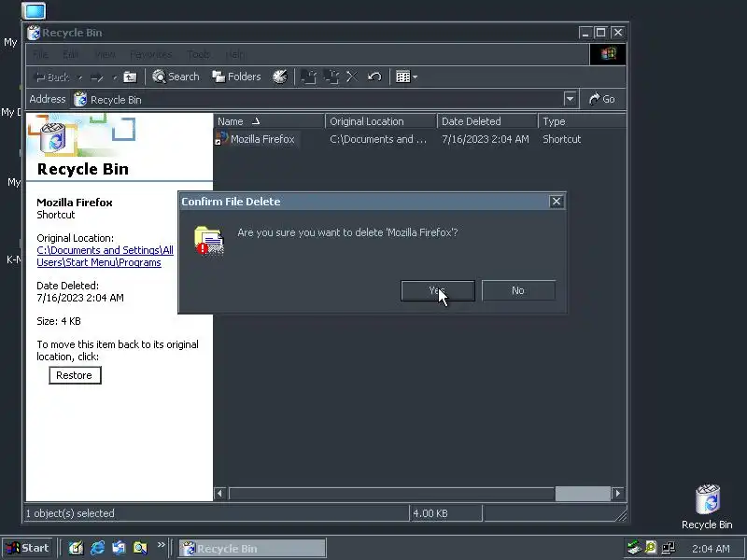Open the Views dropdown button
The width and height of the screenshot is (747, 560).
tap(406, 77)
